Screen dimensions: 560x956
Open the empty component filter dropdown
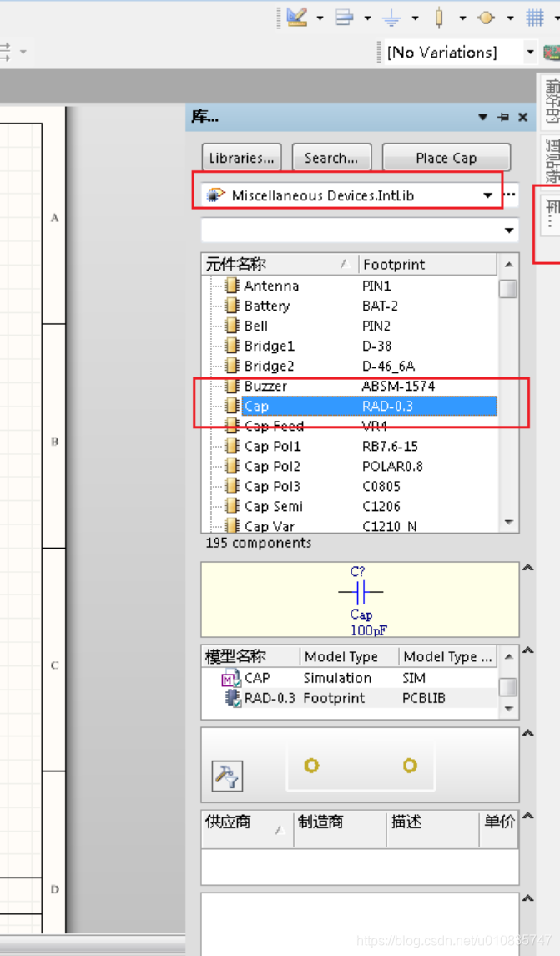point(508,230)
